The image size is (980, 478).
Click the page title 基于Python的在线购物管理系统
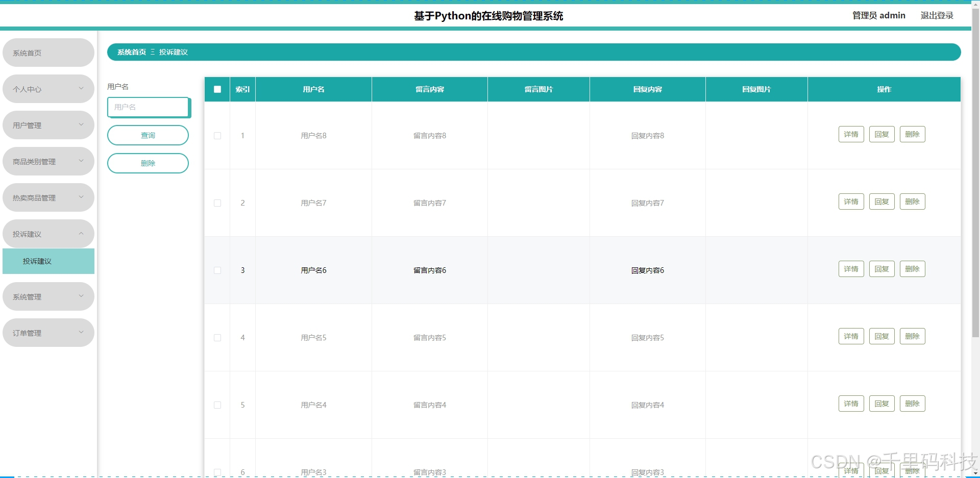pos(488,16)
